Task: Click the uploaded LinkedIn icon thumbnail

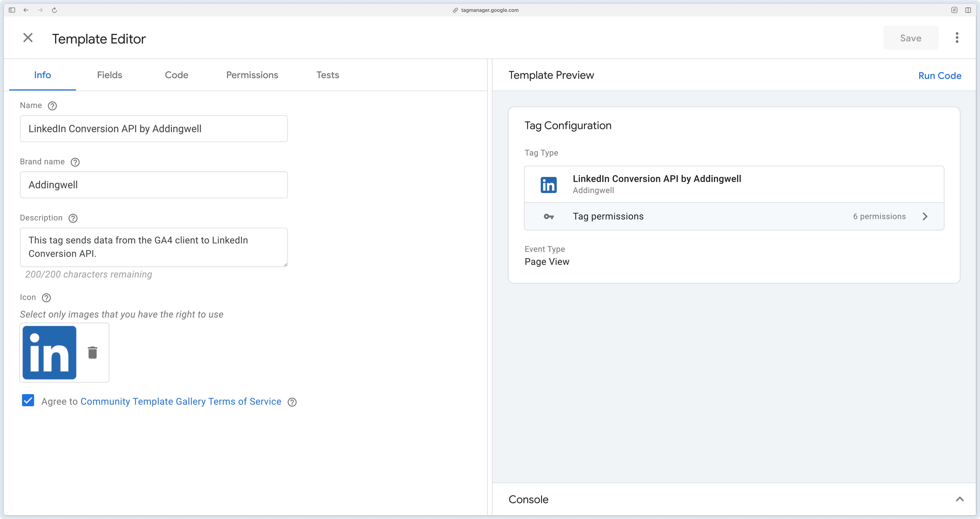Action: pos(49,353)
